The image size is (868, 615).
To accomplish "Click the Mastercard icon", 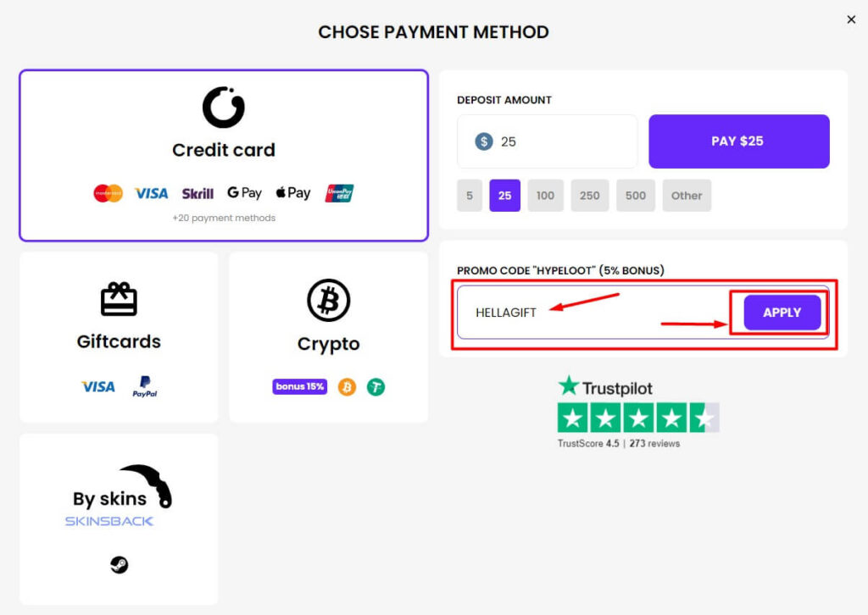I will pyautogui.click(x=106, y=193).
